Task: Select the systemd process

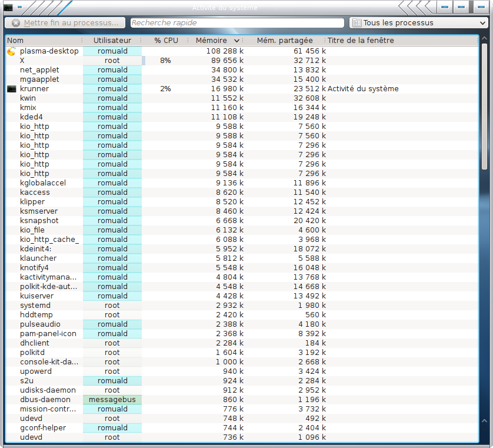Action: (35, 306)
